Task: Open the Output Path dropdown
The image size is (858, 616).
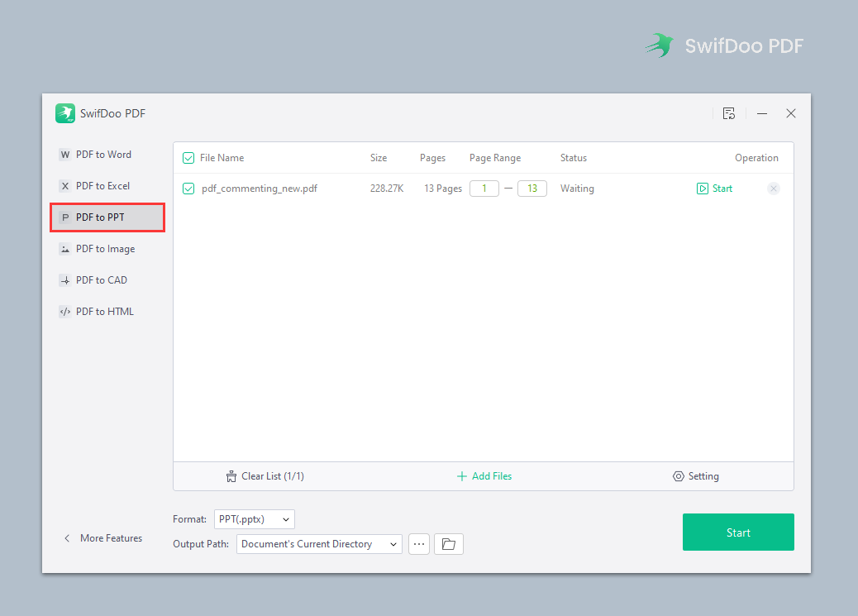Action: 319,544
